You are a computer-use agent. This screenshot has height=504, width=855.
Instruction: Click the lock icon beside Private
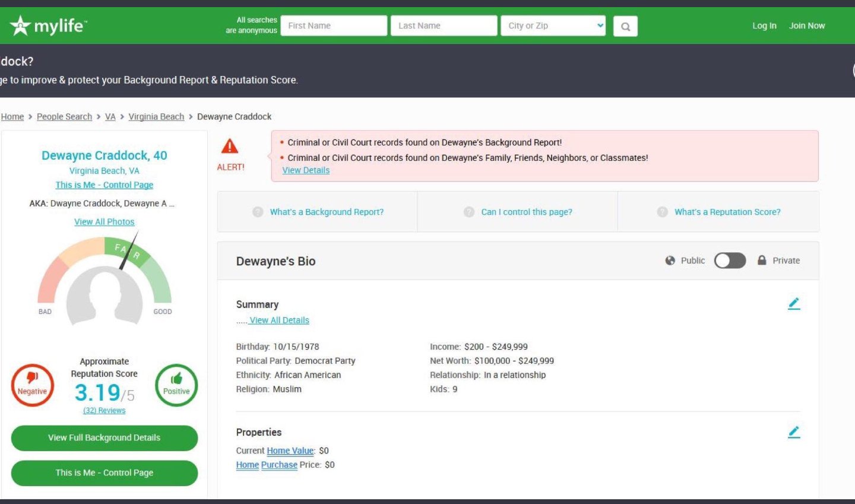pos(762,260)
